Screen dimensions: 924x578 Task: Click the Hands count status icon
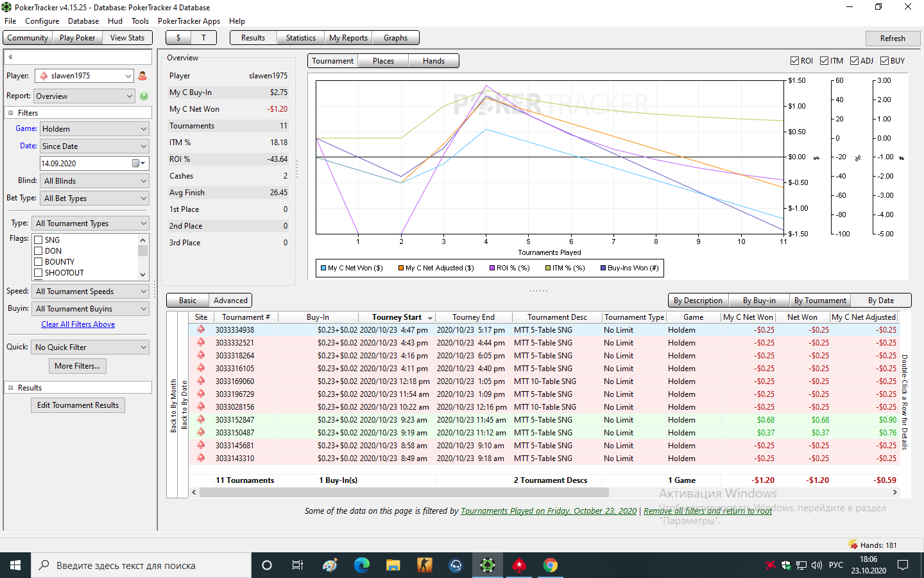[853, 545]
